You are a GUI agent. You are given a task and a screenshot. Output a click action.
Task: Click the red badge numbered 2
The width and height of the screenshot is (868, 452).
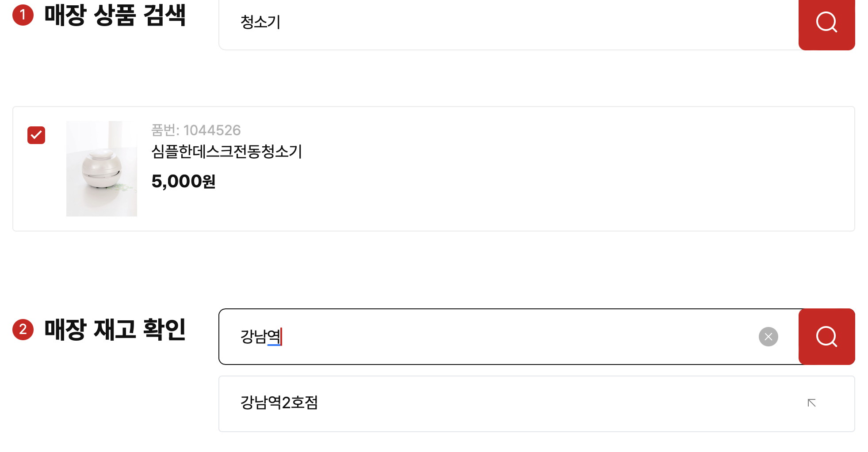click(23, 329)
